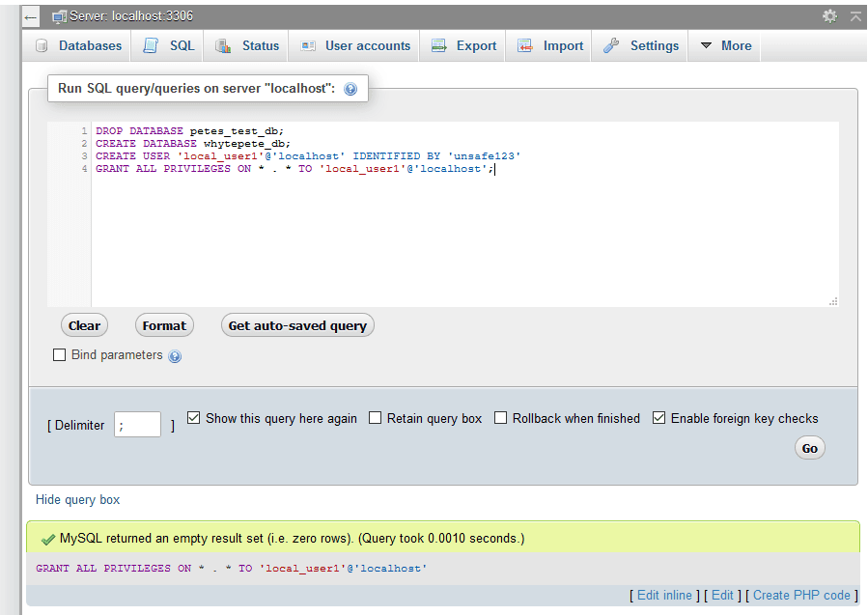The height and width of the screenshot is (615, 868).
Task: Open the Databases tab
Action: click(78, 45)
